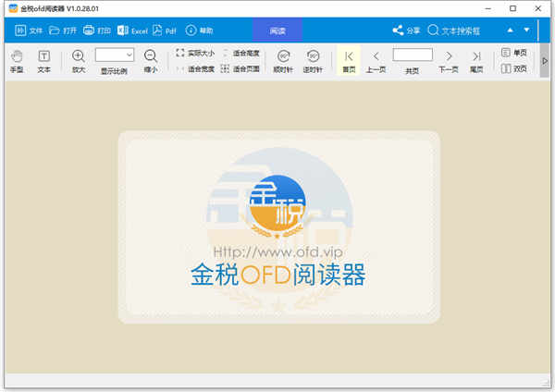The width and height of the screenshot is (555, 392).
Task: Open the 文件 (File) menu
Action: pyautogui.click(x=29, y=31)
